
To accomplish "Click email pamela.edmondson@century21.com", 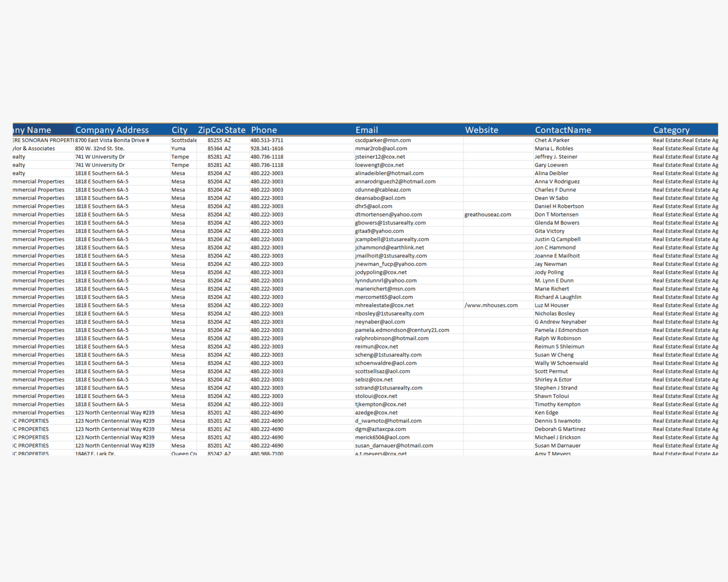I will (402, 330).
